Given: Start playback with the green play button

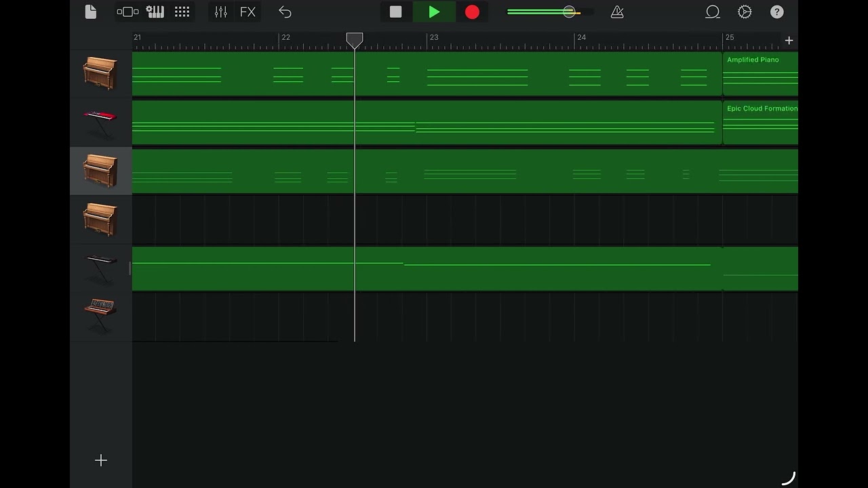Looking at the screenshot, I should (x=434, y=12).
